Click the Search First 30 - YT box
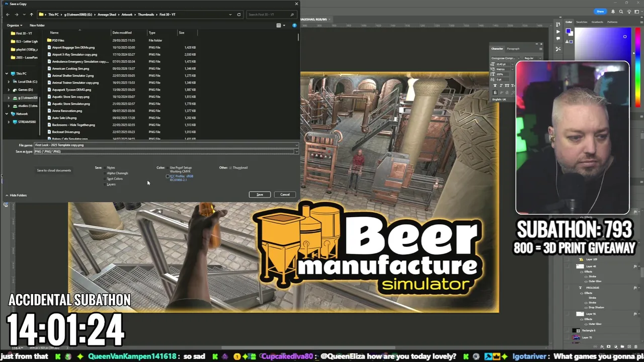The width and height of the screenshot is (644, 362). [x=271, y=15]
